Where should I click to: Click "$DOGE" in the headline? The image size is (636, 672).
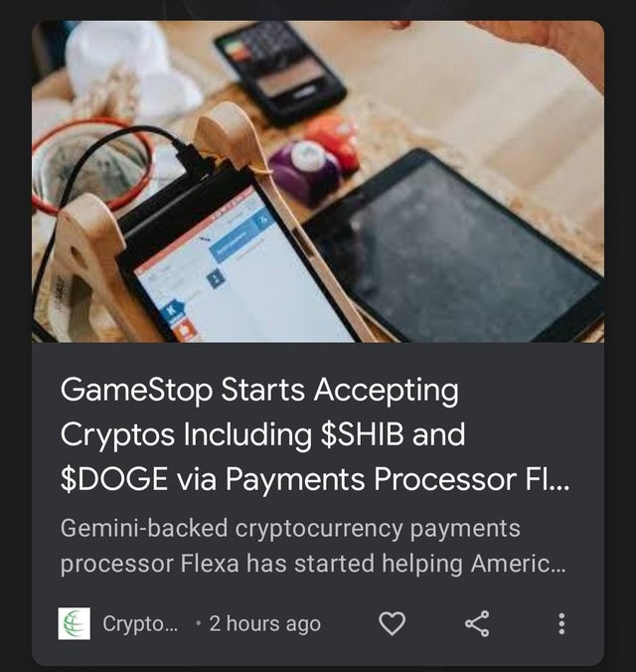(x=114, y=479)
